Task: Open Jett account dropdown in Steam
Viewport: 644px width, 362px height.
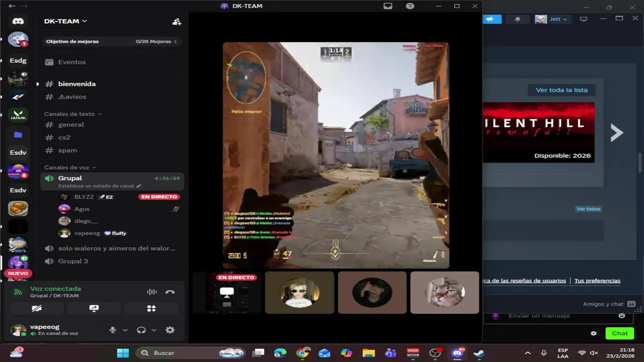Action: pyautogui.click(x=551, y=19)
